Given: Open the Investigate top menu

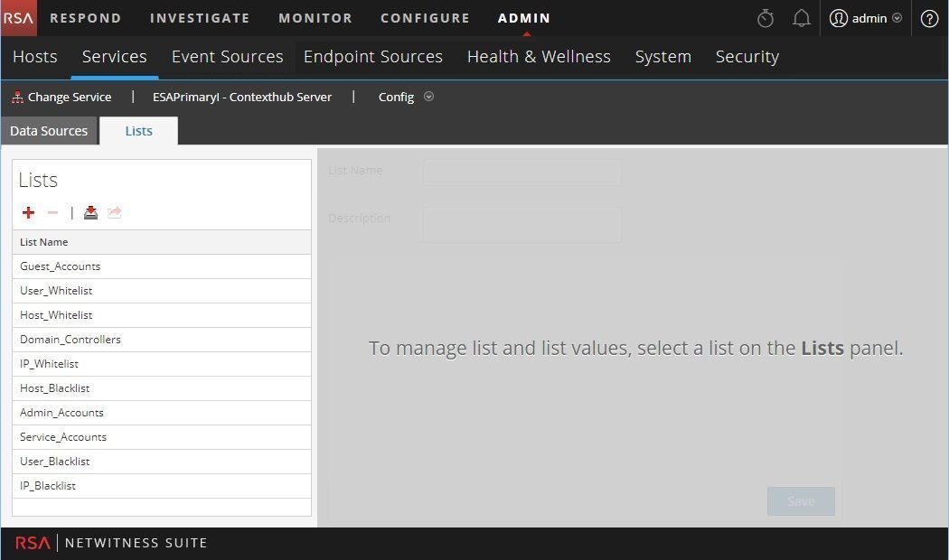Looking at the screenshot, I should point(200,18).
